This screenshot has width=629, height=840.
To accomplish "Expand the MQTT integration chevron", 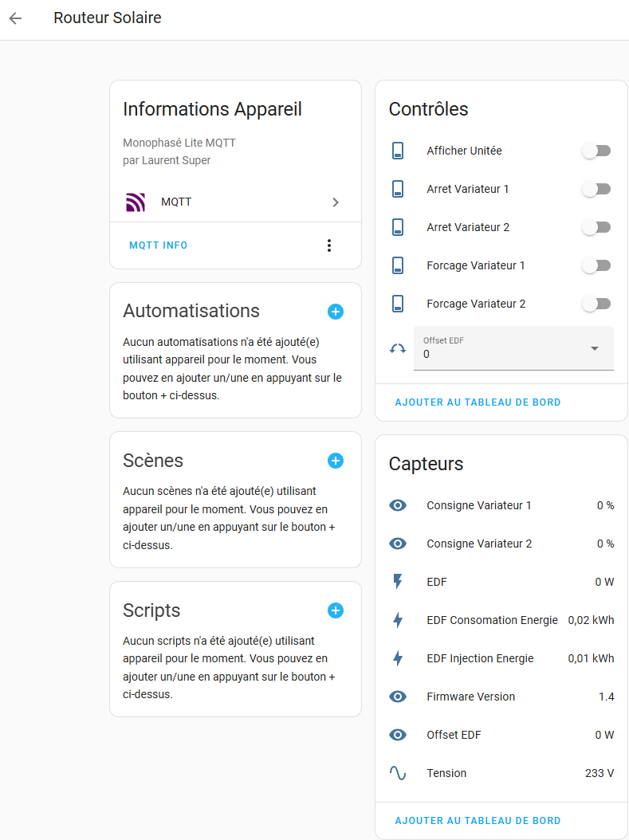I will pyautogui.click(x=336, y=202).
